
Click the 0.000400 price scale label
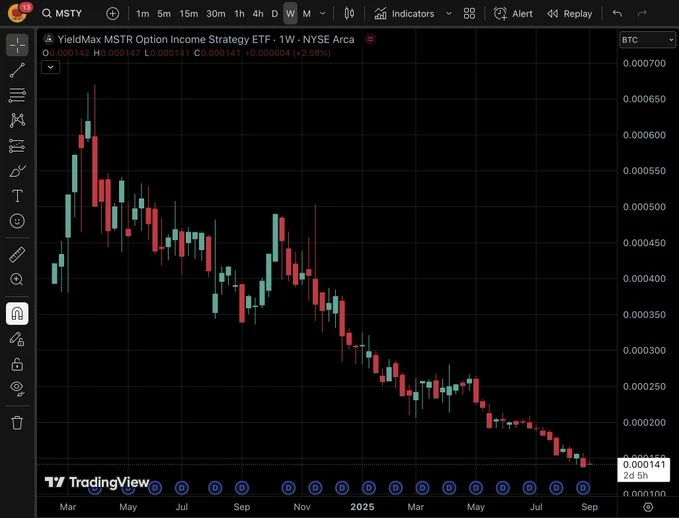(644, 278)
